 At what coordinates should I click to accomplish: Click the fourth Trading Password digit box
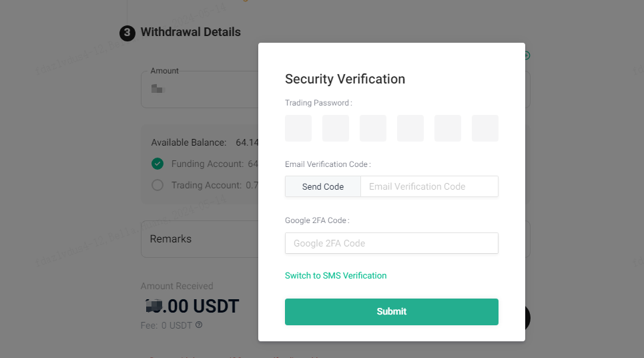click(410, 128)
